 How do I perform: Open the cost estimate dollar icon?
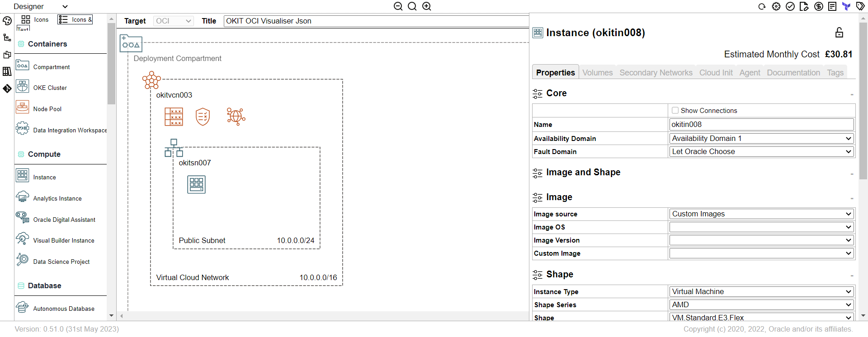tap(819, 6)
